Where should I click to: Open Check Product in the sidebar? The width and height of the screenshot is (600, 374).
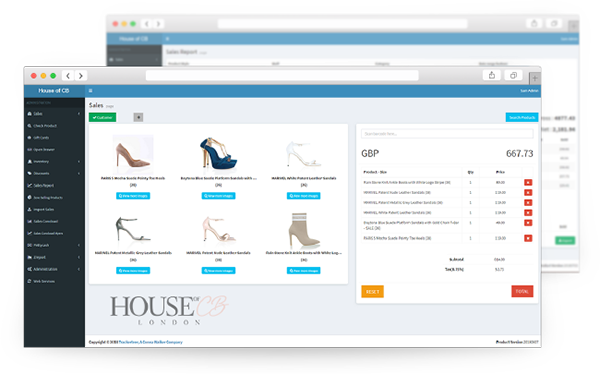tap(45, 126)
